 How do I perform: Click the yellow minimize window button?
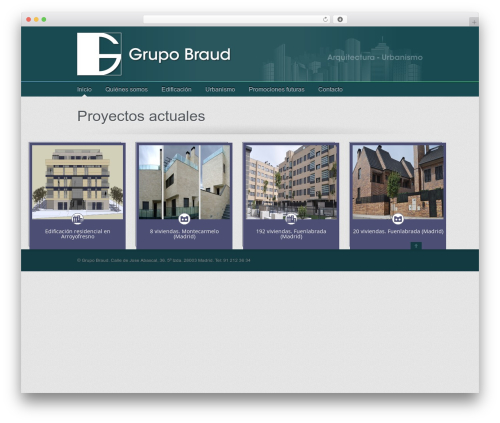point(36,19)
